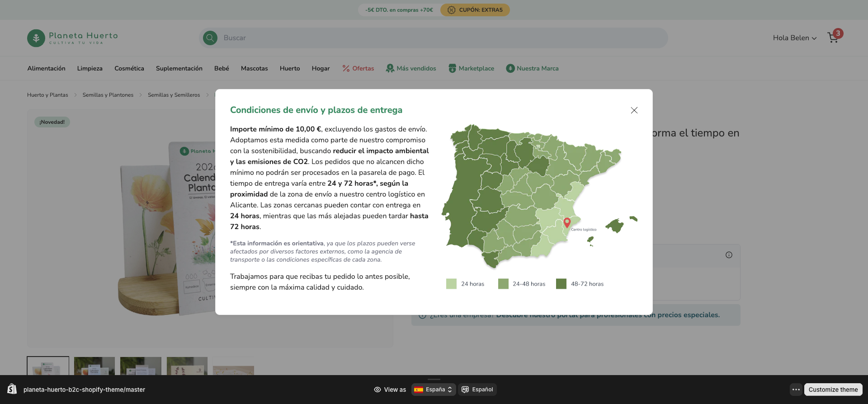Open the Suplementación menu

[x=179, y=68]
